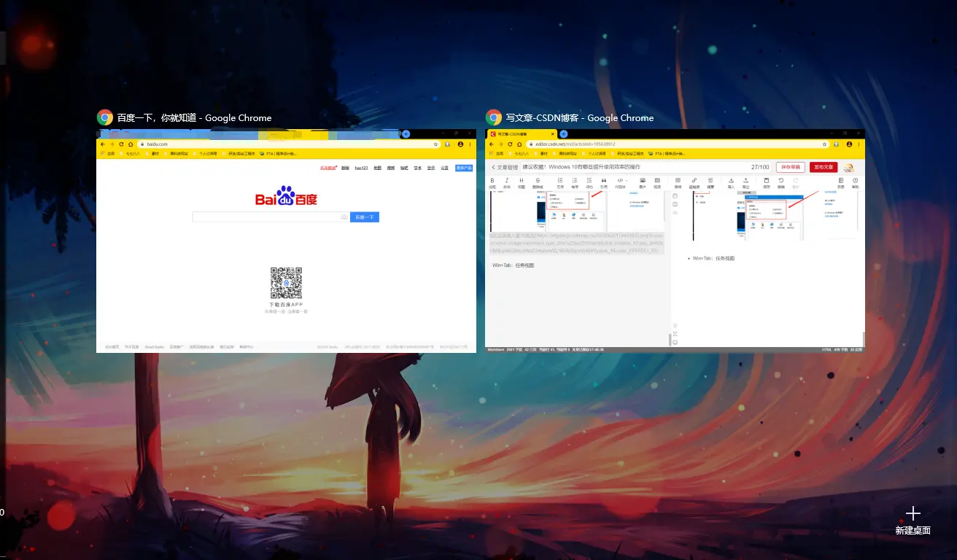Click camera image-search icon in Baidu box

pyautogui.click(x=344, y=217)
